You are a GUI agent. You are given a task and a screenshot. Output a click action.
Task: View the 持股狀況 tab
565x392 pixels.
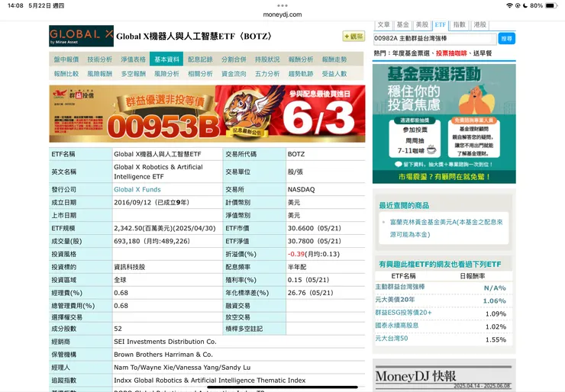click(267, 59)
